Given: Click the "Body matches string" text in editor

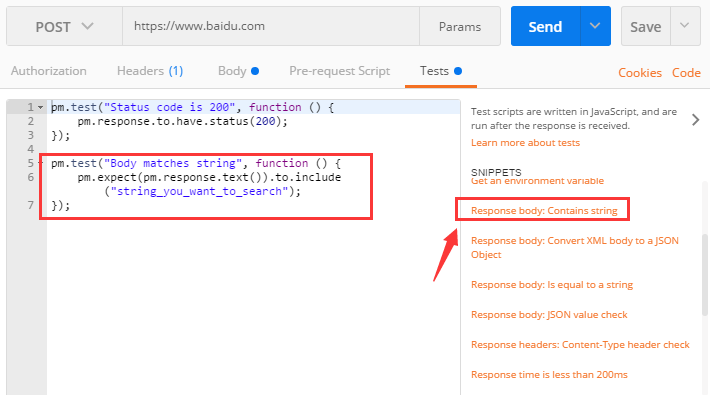Looking at the screenshot, I should (173, 163).
